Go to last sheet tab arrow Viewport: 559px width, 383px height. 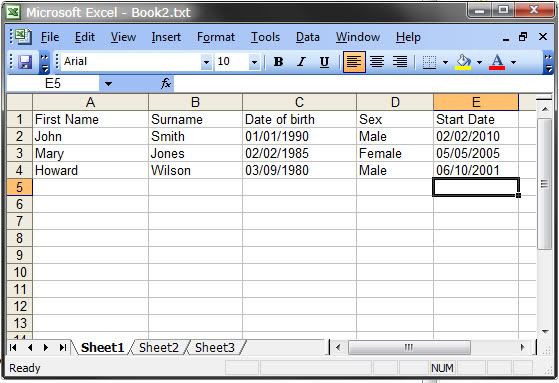(62, 347)
